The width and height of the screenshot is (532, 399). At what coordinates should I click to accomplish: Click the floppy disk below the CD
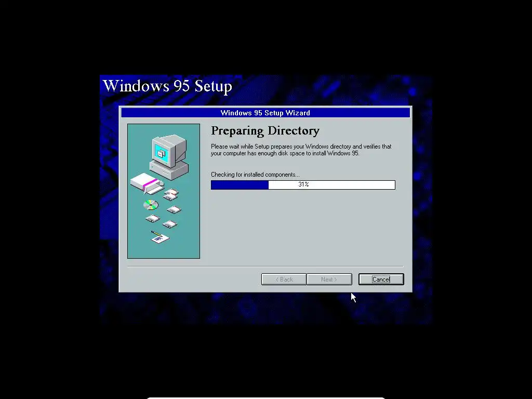153,219
